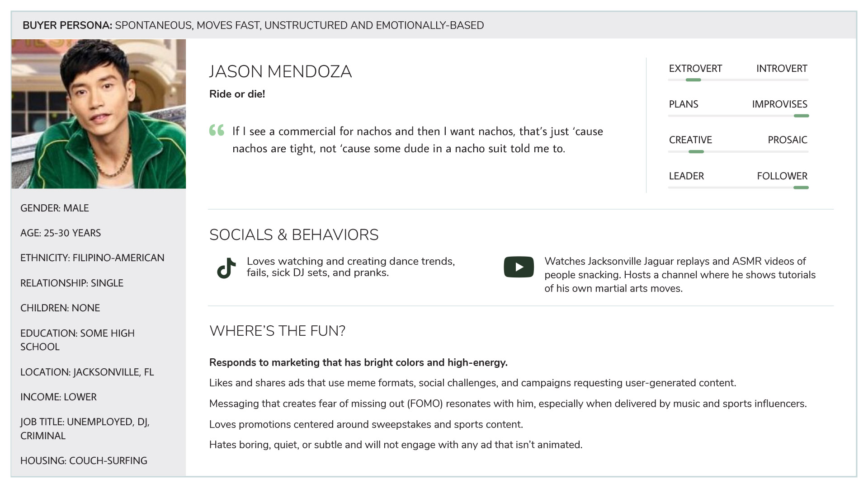Viewport: 868px width, 488px height.
Task: Click the ETHNICITY: FILIPINO-AMERICAN entry
Action: pyautogui.click(x=92, y=258)
